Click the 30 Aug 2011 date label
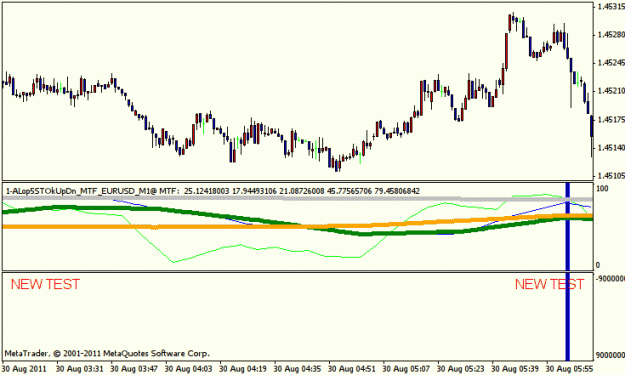The height and width of the screenshot is (375, 625). click(x=24, y=369)
